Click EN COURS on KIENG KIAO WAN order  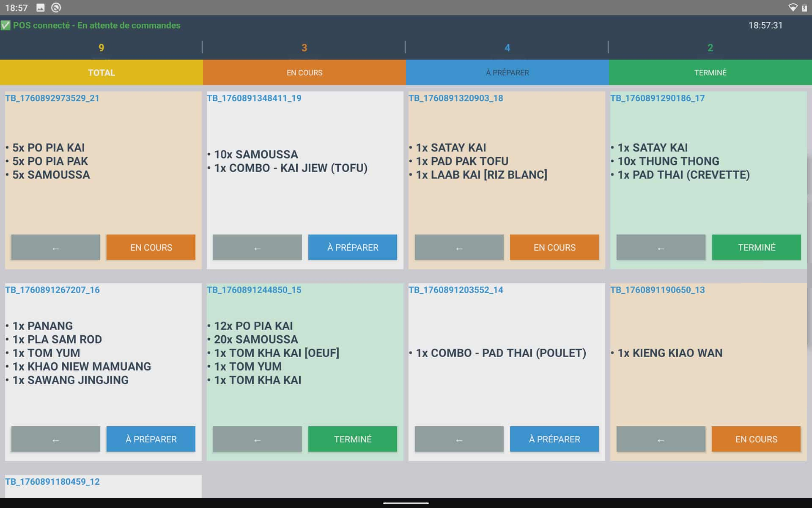tap(756, 439)
